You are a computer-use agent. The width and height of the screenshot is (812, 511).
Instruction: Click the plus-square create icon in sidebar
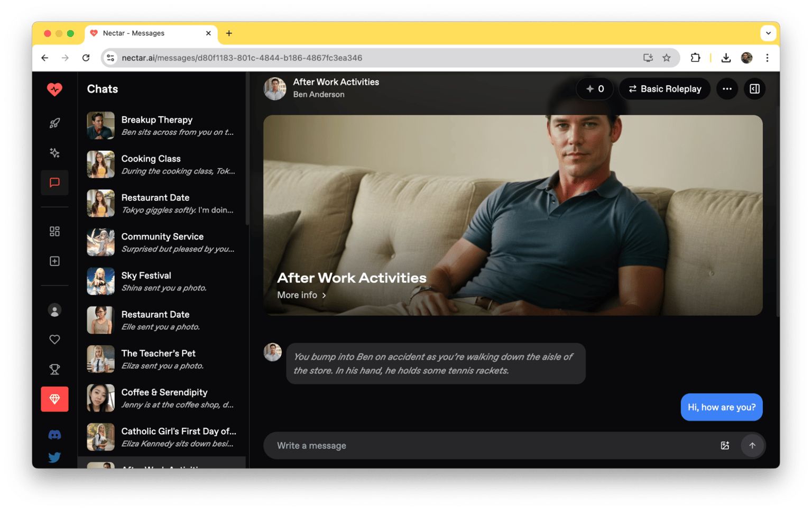pos(54,261)
